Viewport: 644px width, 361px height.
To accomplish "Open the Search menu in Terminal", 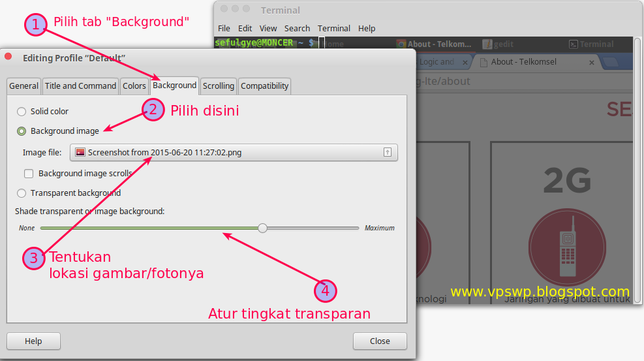I will pos(297,28).
